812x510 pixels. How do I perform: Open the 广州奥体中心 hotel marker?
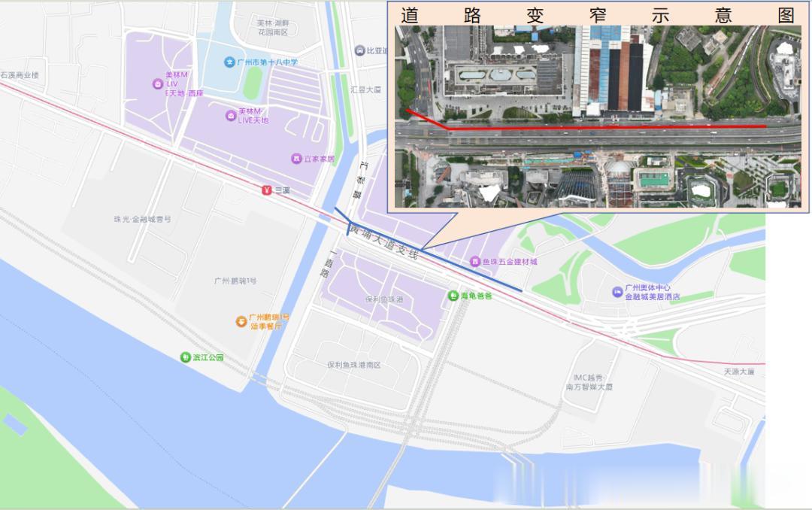point(617,293)
